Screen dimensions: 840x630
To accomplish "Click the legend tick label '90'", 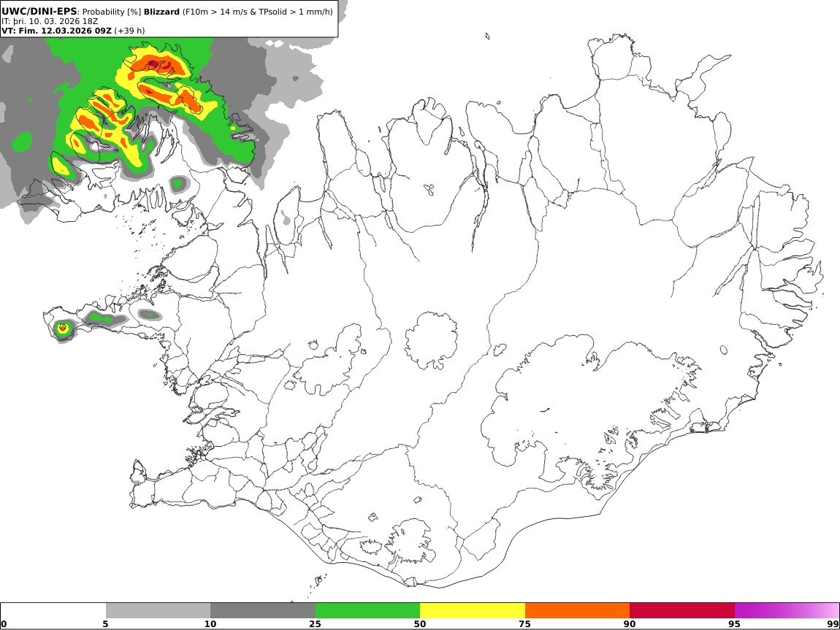I will [630, 623].
